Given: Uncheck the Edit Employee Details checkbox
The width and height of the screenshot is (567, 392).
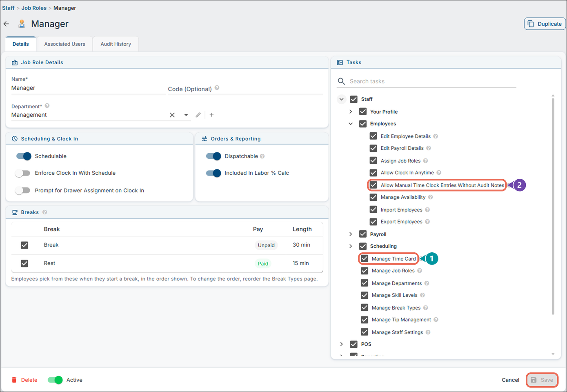Looking at the screenshot, I should (x=374, y=136).
